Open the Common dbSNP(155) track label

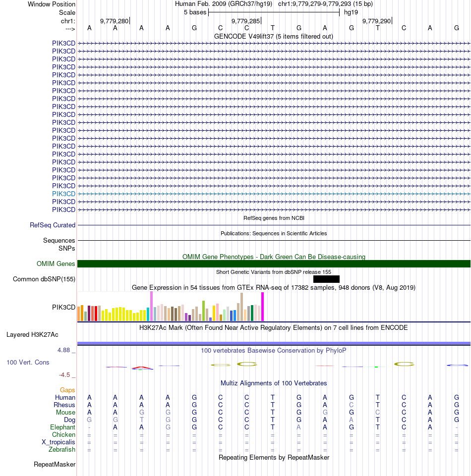tap(44, 279)
